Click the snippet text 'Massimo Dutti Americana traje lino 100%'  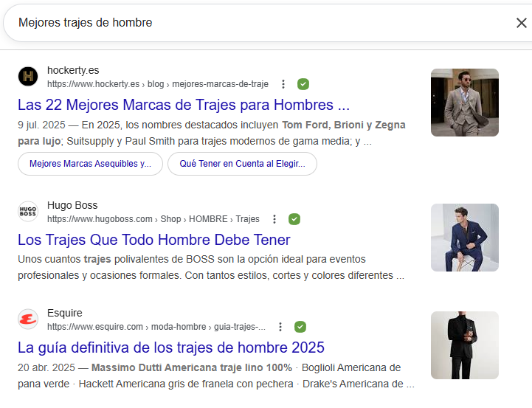(192, 367)
